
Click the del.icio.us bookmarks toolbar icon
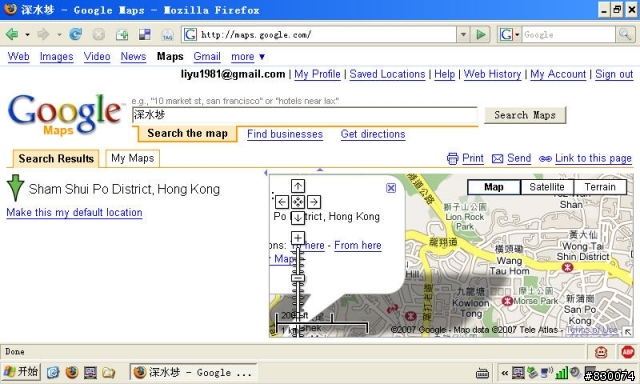(x=144, y=35)
